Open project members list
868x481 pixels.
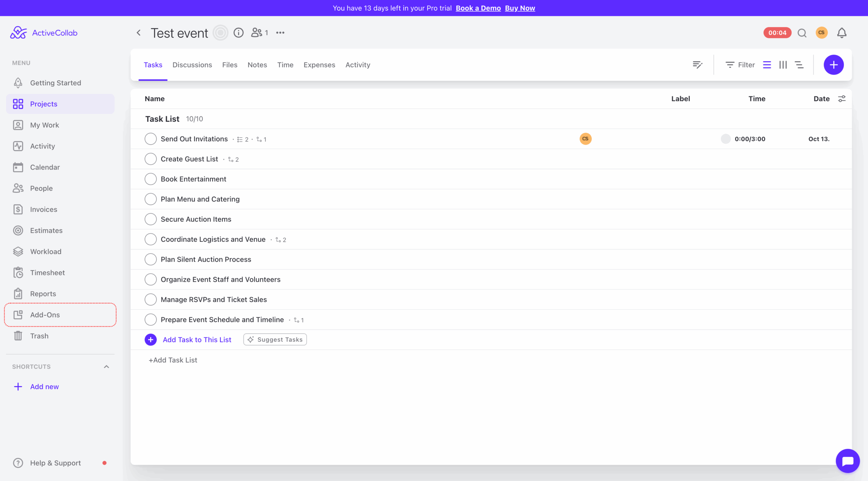coord(258,33)
